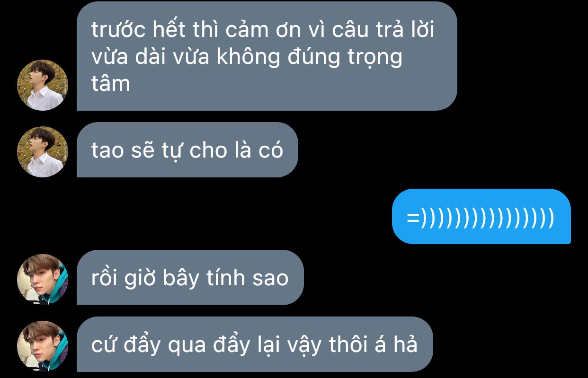Select the 'rồi giờ bây tính sao' bubble

(x=190, y=278)
